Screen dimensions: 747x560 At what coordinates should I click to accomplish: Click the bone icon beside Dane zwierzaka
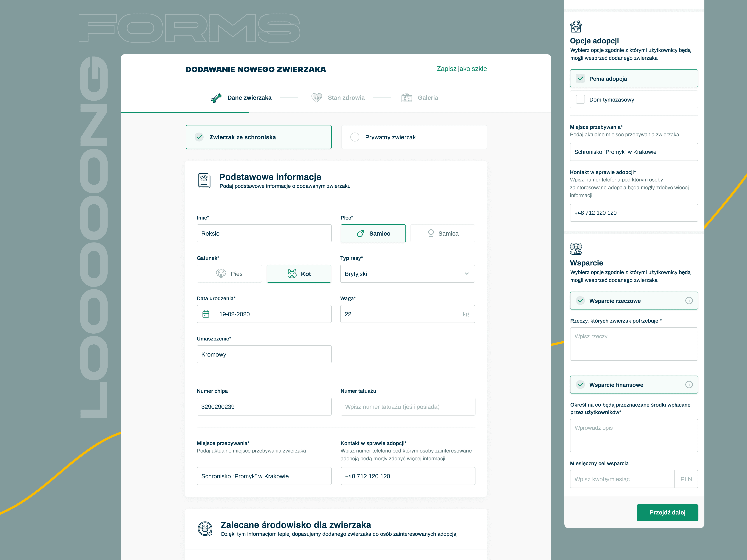pos(216,98)
